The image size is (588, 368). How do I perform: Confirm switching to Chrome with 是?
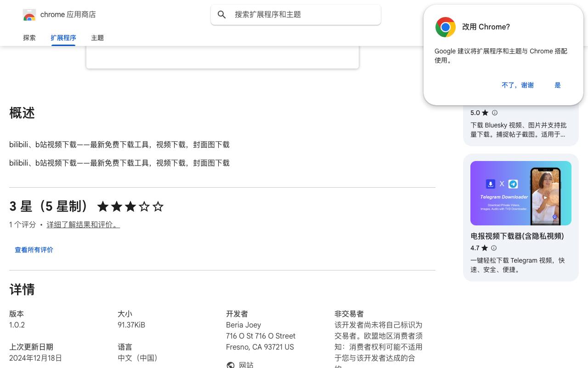(558, 85)
